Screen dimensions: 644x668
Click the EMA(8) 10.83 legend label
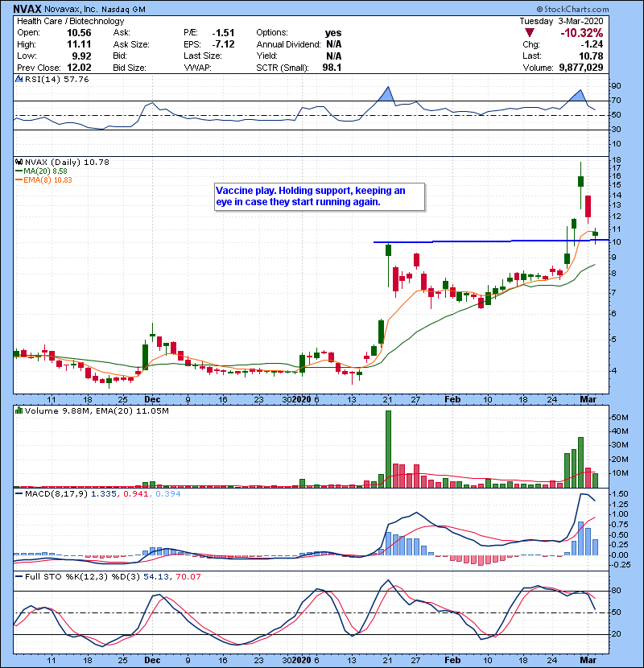tap(47, 179)
